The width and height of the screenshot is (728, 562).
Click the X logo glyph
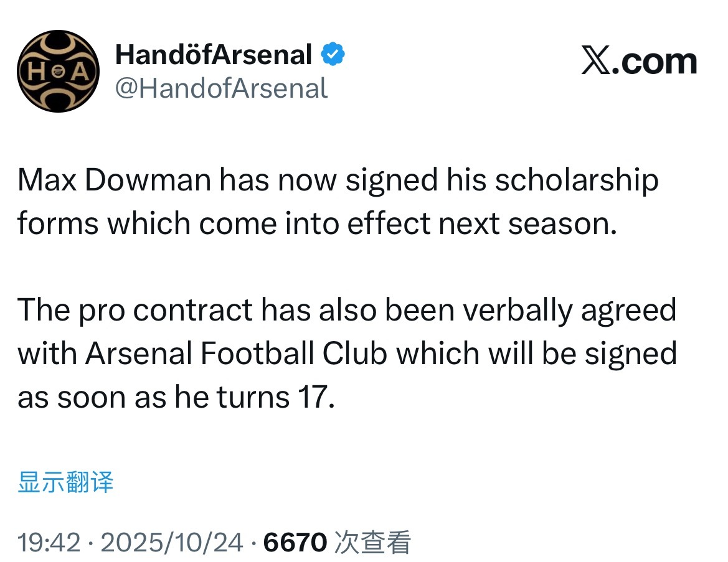597,62
